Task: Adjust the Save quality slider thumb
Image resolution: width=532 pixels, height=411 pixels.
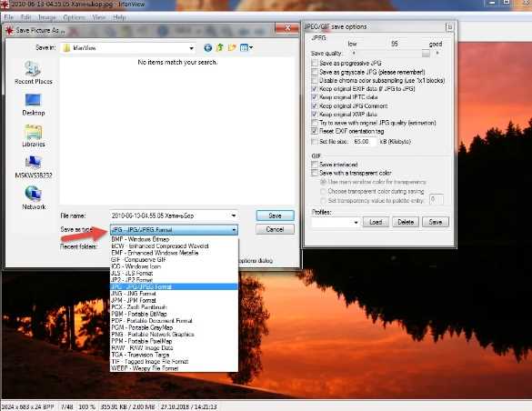Action: tap(426, 54)
